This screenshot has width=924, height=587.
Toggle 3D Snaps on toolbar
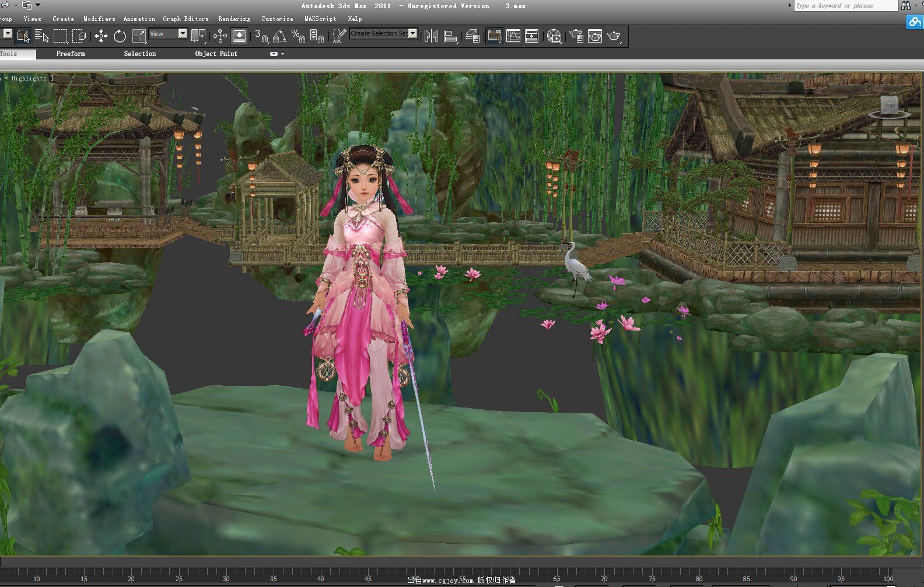(261, 36)
